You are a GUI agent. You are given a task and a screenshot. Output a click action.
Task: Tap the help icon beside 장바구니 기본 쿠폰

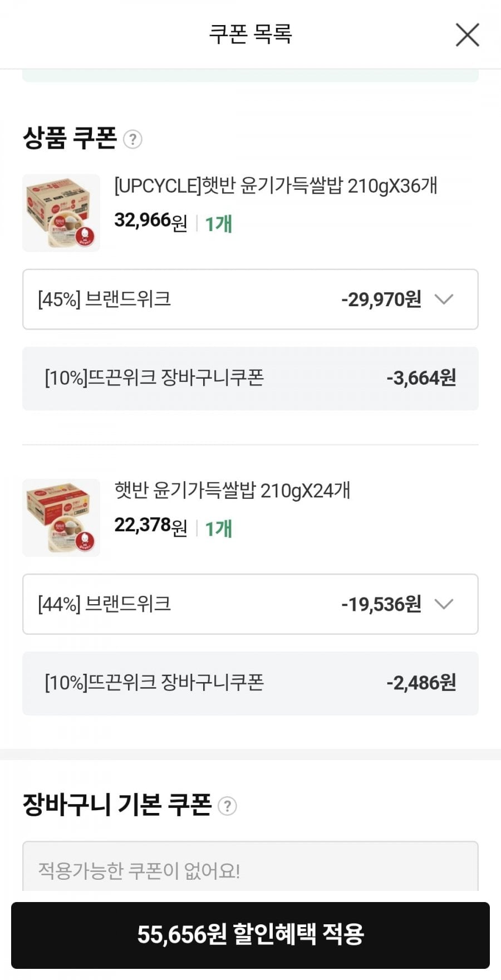[x=227, y=806]
